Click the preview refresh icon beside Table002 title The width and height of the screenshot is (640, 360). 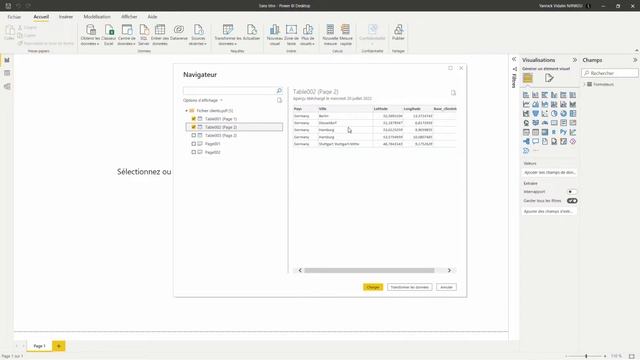pos(453,93)
